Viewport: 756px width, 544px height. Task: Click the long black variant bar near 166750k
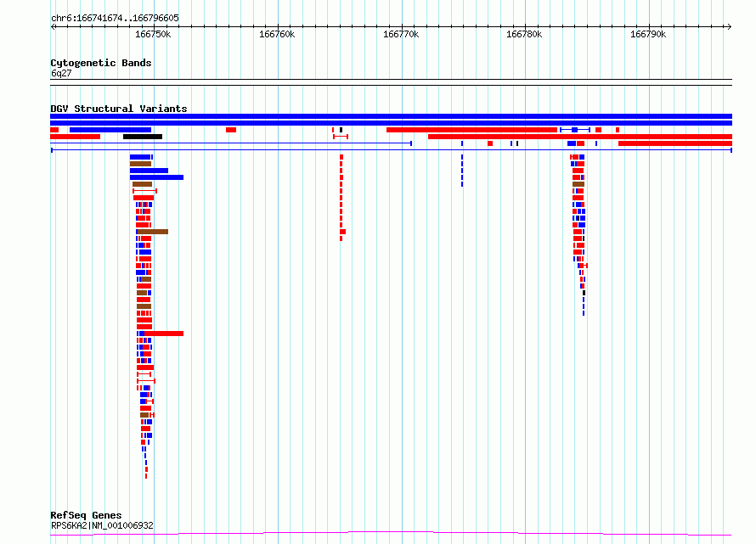pos(143,137)
